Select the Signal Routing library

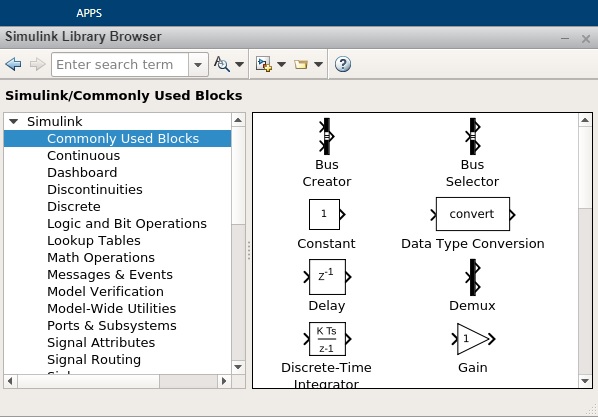click(x=94, y=360)
